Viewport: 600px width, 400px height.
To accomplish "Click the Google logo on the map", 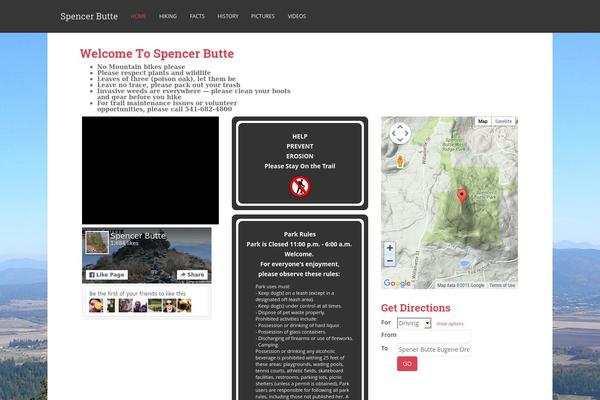I will pyautogui.click(x=397, y=283).
